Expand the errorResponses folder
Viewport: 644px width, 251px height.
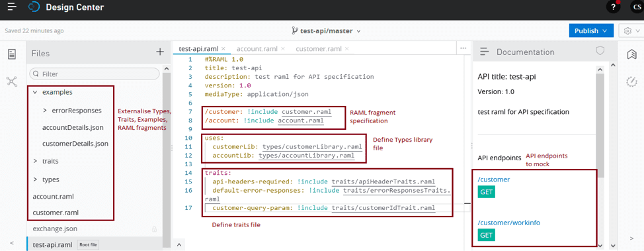click(x=45, y=111)
